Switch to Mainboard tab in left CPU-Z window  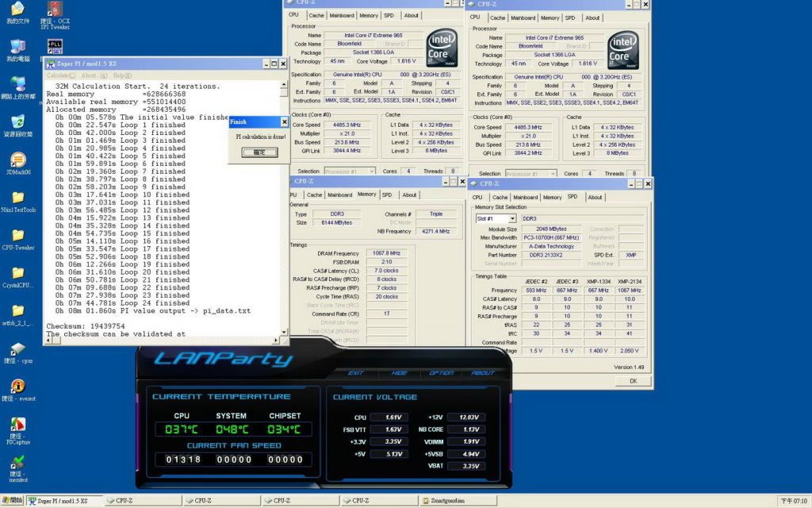pyautogui.click(x=342, y=16)
